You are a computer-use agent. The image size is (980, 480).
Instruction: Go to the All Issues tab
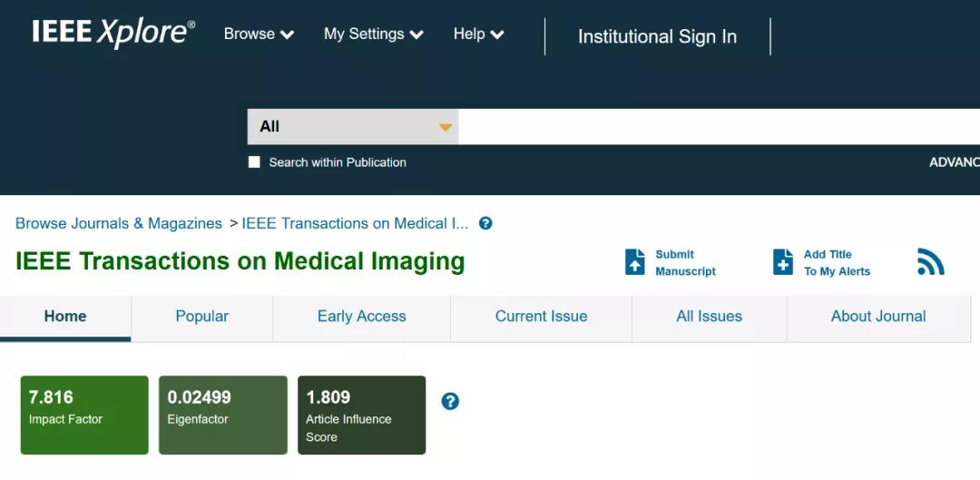710,318
